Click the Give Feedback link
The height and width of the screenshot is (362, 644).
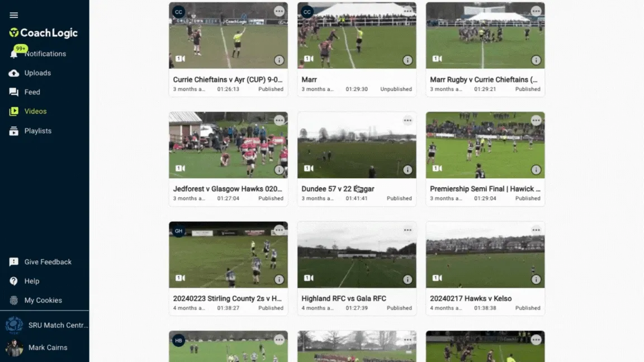[x=48, y=262]
